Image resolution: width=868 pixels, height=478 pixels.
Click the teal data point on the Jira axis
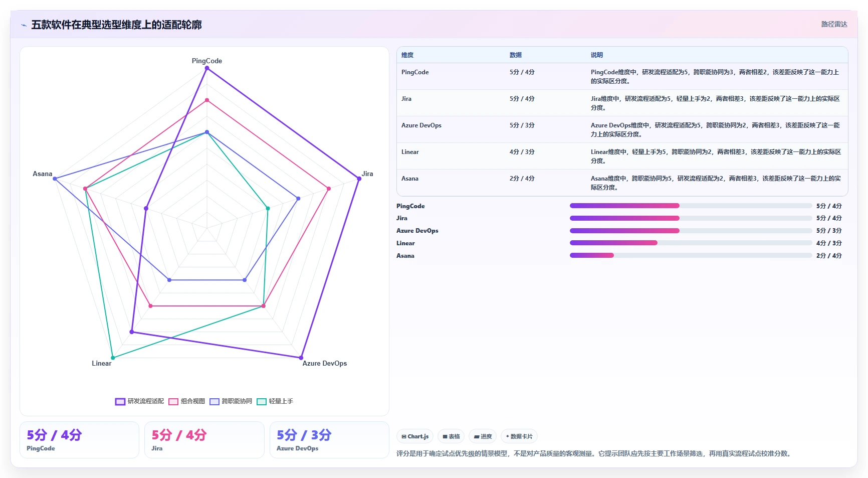point(268,208)
